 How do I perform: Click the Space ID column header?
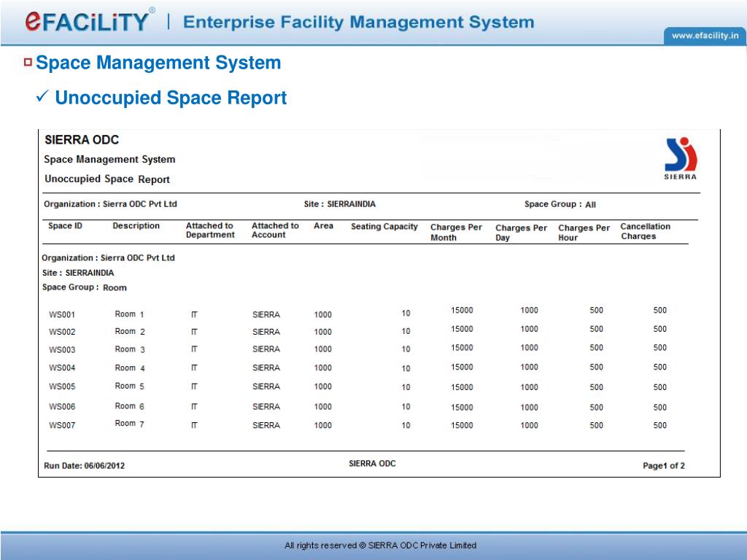click(x=65, y=226)
